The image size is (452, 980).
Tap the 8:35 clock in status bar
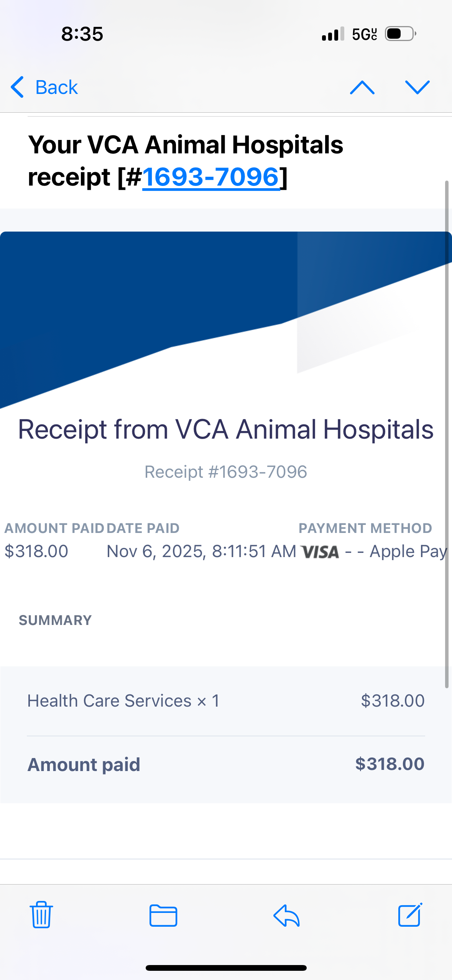(82, 34)
